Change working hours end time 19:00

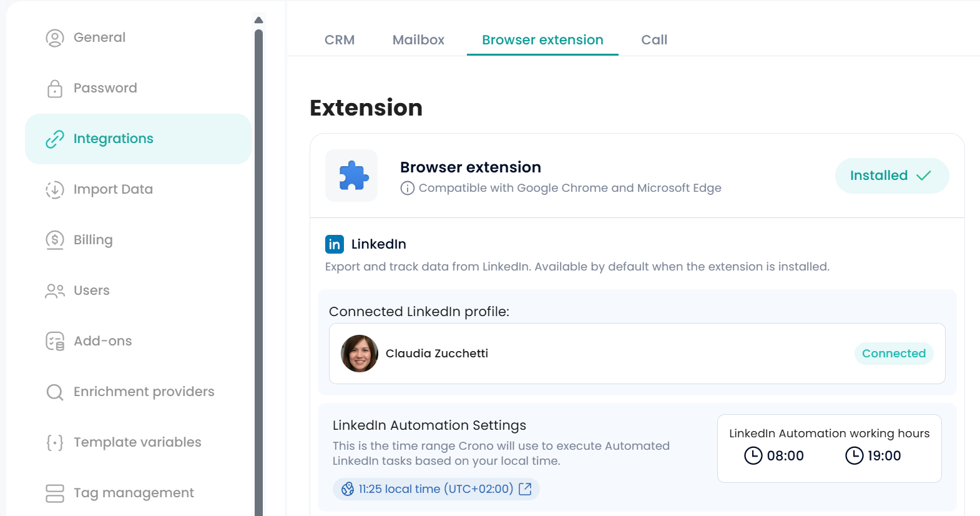pos(873,456)
